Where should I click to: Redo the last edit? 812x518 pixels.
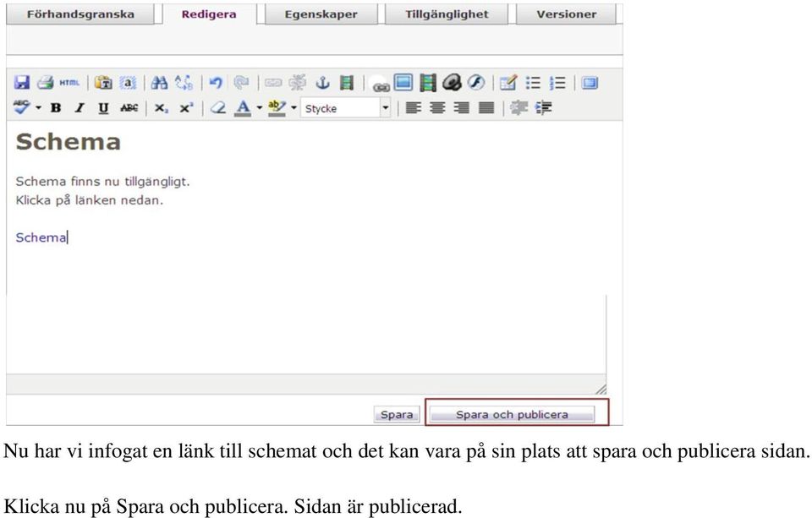(241, 83)
